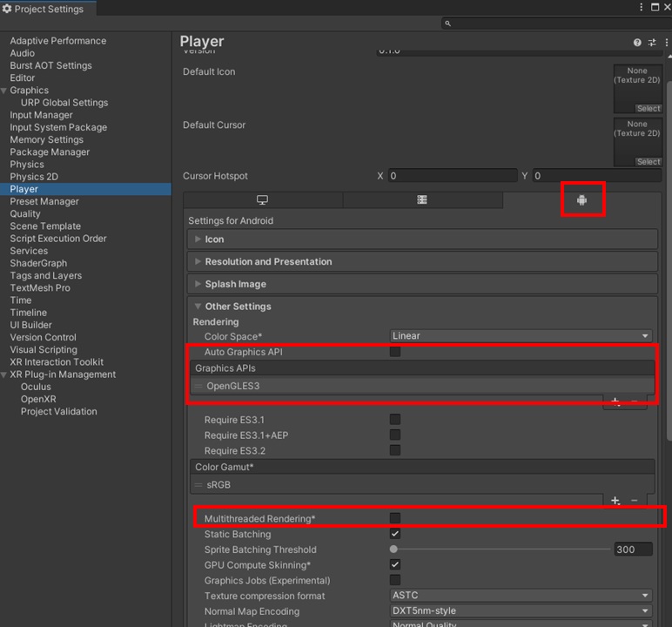Open the Player presets slider icon

click(651, 42)
